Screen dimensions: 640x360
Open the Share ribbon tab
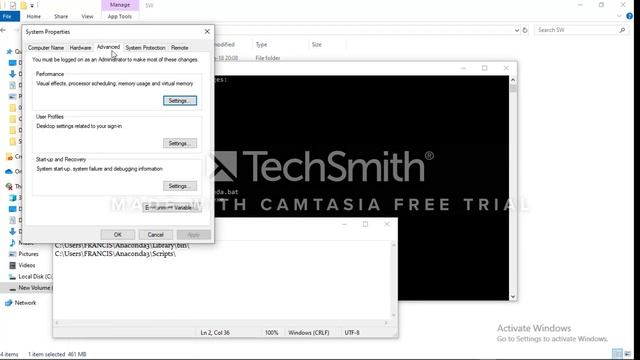pos(61,16)
